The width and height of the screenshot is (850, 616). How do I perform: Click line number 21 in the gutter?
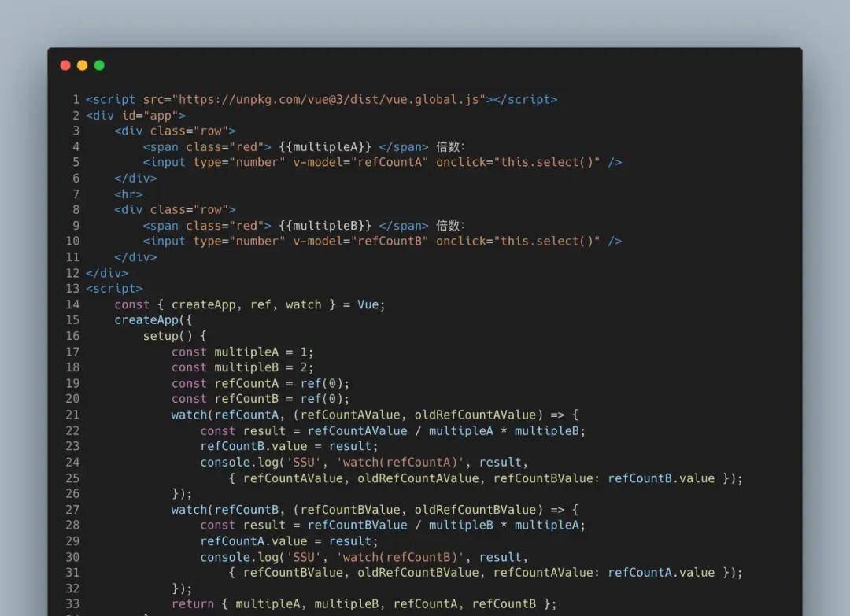coord(72,415)
